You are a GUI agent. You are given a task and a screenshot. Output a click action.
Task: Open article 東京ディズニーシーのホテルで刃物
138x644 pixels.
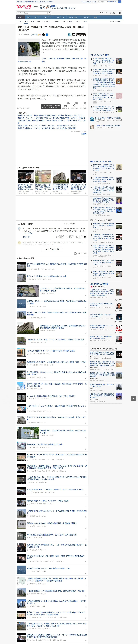57,456
